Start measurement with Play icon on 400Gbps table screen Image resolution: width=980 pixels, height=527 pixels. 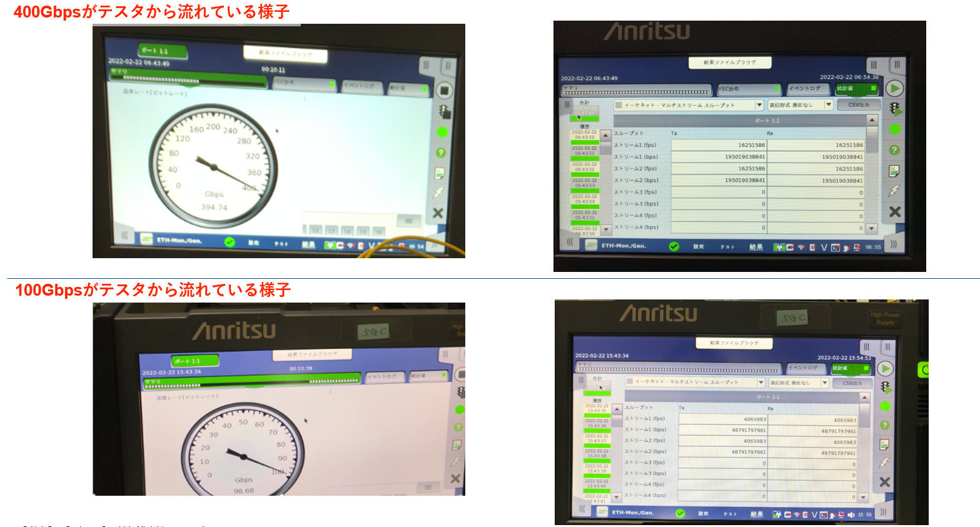tap(895, 89)
